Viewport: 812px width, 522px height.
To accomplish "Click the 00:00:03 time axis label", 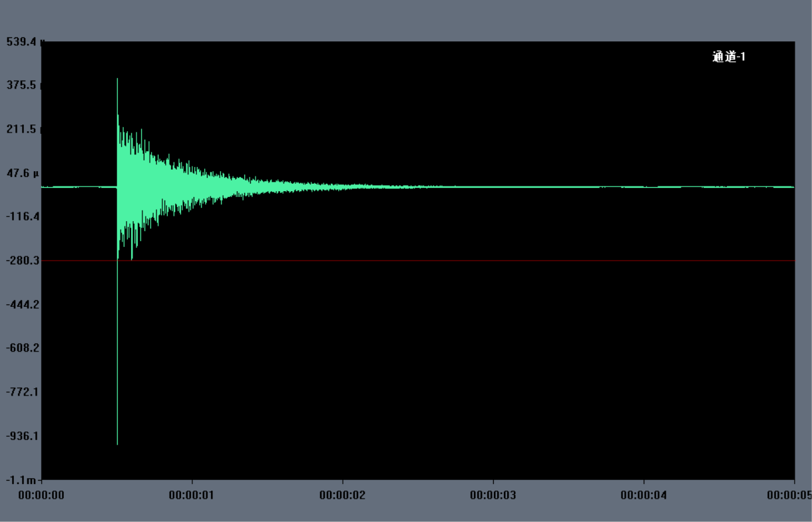I will [x=493, y=495].
